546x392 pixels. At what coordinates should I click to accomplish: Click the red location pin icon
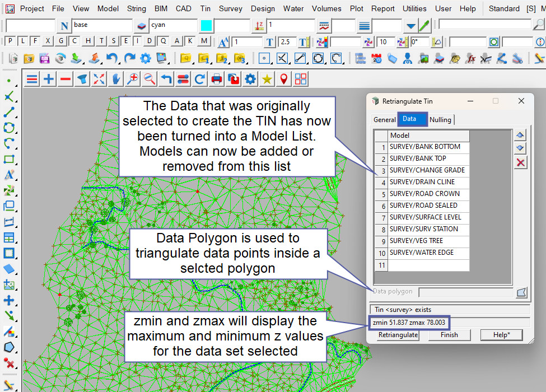[284, 79]
